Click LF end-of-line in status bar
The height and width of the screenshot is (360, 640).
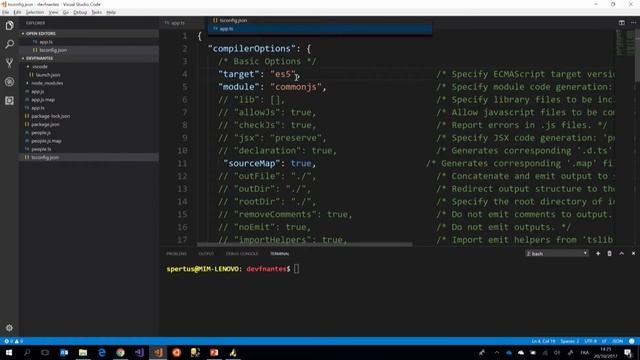604,341
